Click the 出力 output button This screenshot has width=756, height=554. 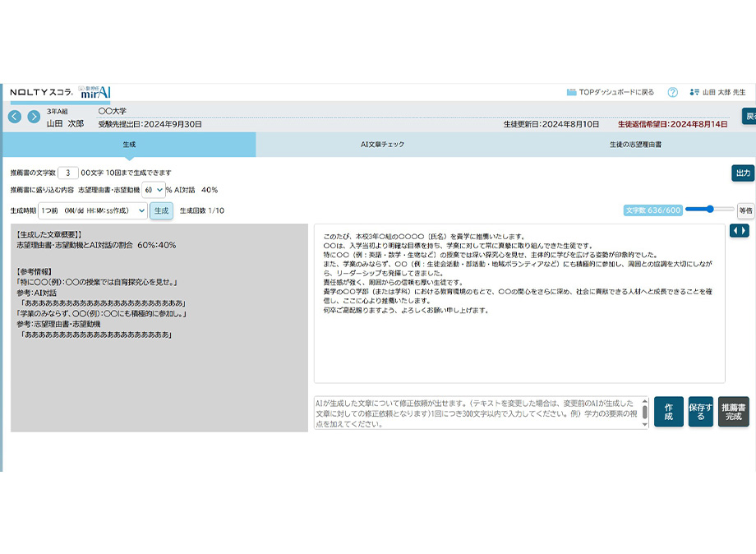742,173
